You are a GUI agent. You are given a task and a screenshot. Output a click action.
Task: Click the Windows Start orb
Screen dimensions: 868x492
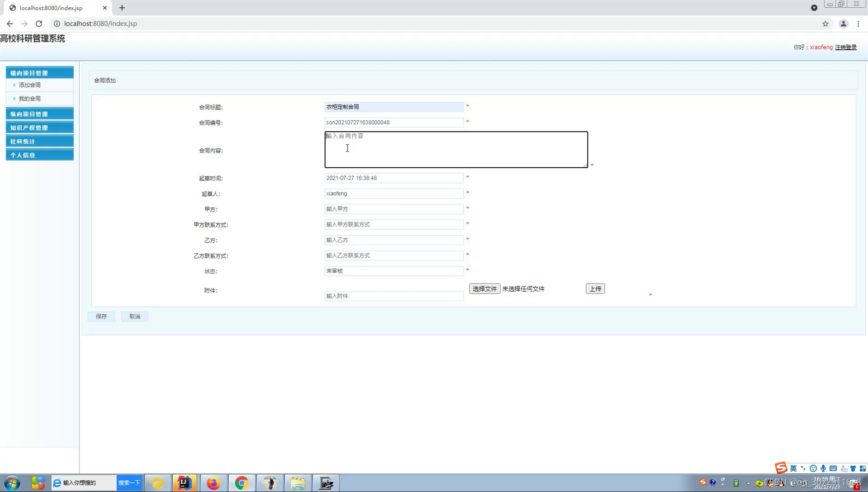(x=12, y=483)
